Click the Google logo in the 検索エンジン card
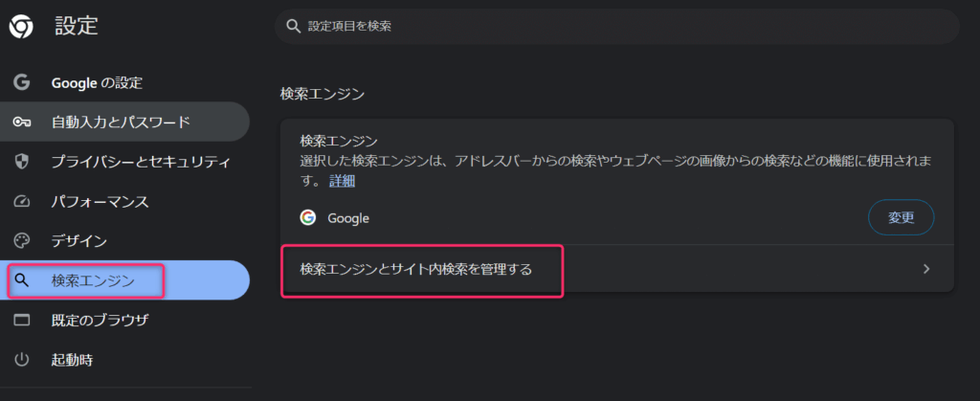This screenshot has width=980, height=401. pos(307,218)
